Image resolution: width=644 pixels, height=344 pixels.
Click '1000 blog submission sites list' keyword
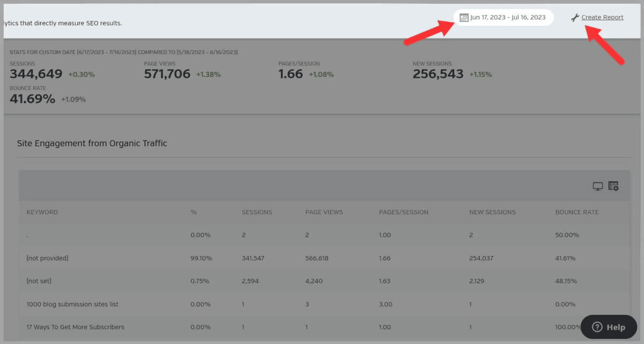(x=72, y=304)
